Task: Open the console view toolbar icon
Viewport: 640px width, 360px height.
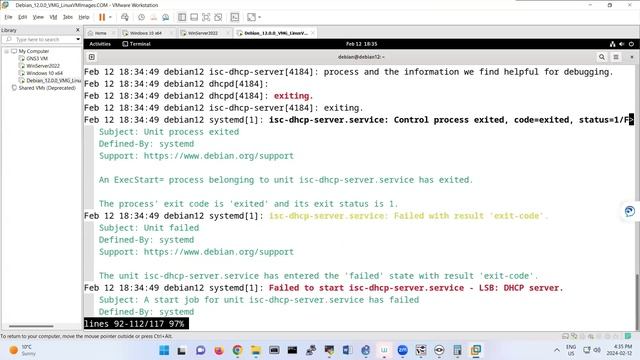Action: (235, 17)
